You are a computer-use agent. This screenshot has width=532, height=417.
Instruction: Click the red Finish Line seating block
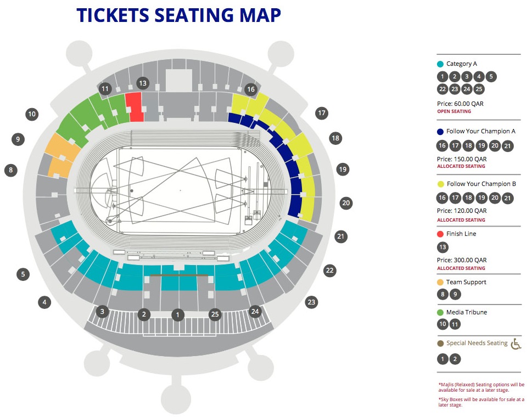[x=135, y=107]
